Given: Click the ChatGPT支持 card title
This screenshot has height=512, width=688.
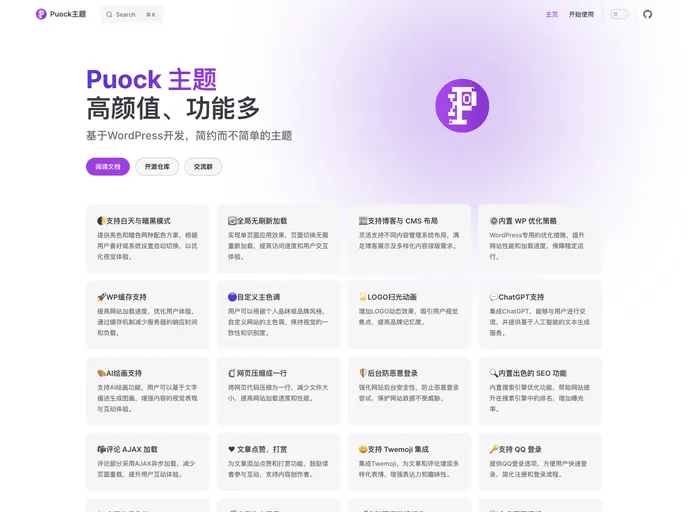Looking at the screenshot, I should click(521, 297).
